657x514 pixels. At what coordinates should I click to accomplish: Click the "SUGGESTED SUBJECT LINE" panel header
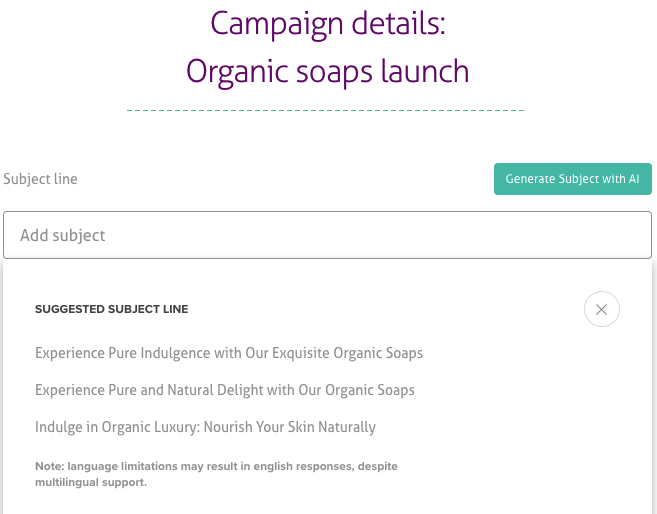[111, 309]
